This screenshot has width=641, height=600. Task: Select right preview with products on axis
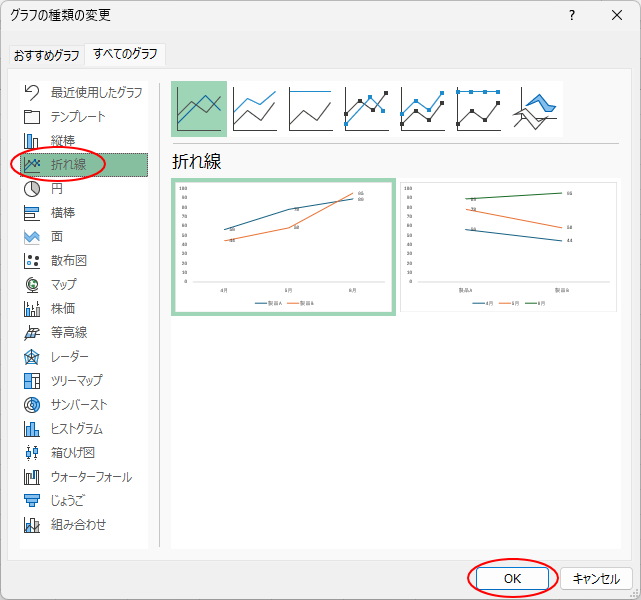point(508,247)
